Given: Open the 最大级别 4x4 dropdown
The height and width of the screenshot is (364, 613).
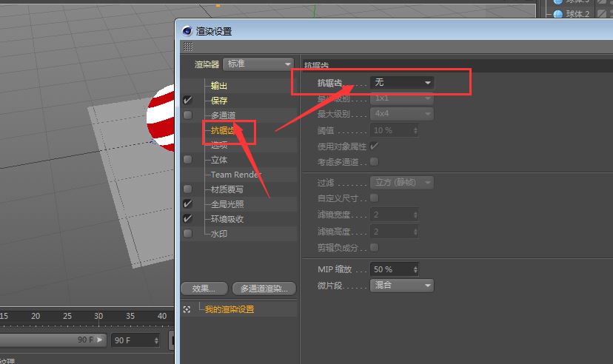Looking at the screenshot, I should 402,114.
